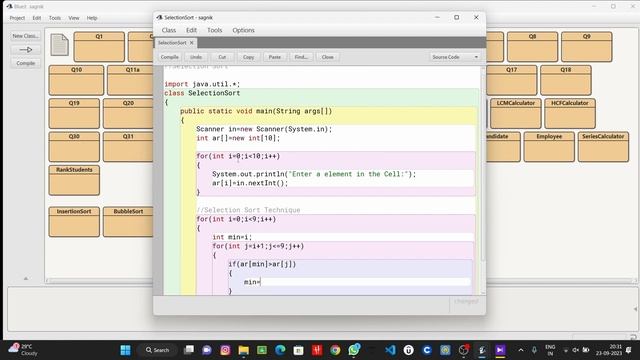The width and height of the screenshot is (640, 360).
Task: Click the 'int ar[]=new int[10];' line
Action: (238, 138)
